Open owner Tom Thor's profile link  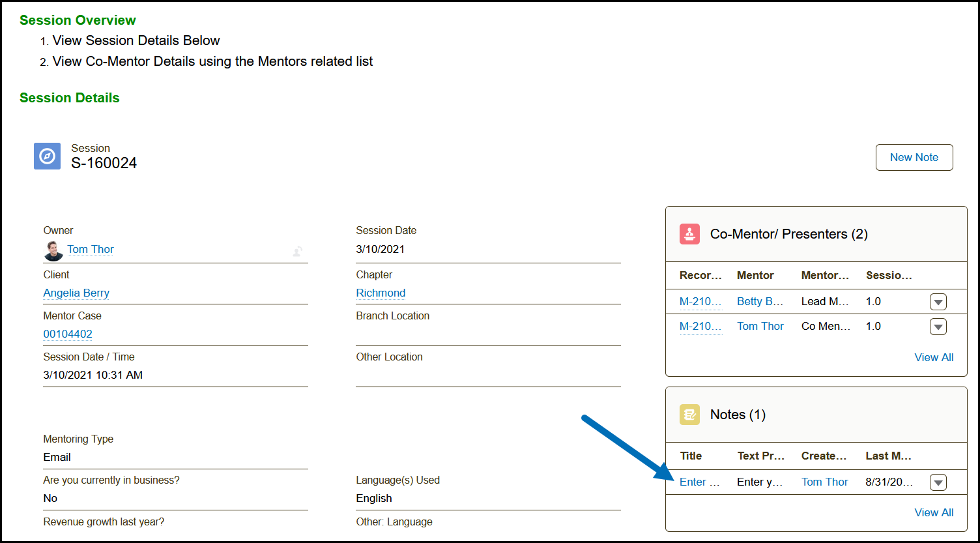click(91, 249)
